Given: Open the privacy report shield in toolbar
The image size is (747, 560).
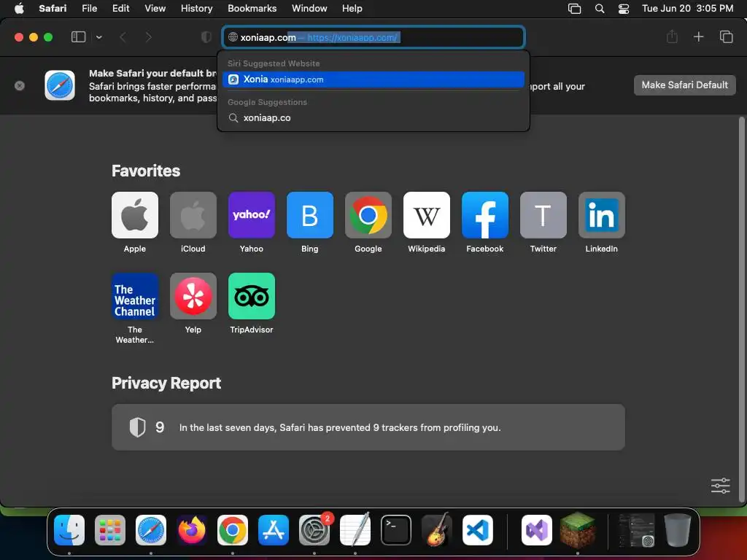Looking at the screenshot, I should pyautogui.click(x=206, y=37).
